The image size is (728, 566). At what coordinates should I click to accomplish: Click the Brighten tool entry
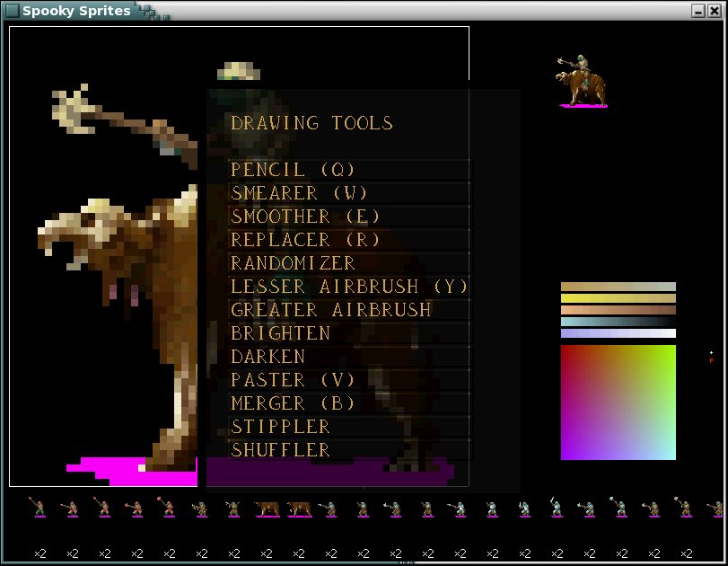(281, 333)
